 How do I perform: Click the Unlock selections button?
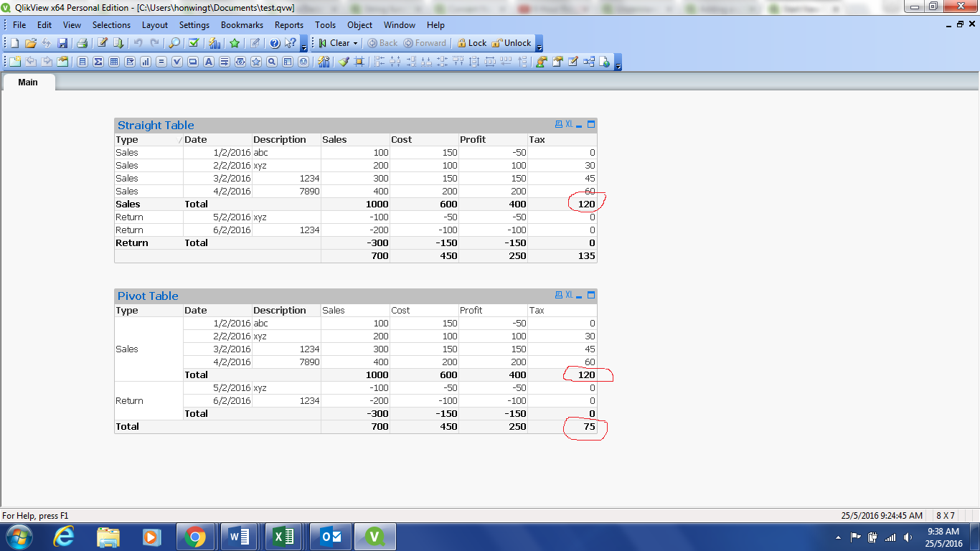[x=512, y=43]
